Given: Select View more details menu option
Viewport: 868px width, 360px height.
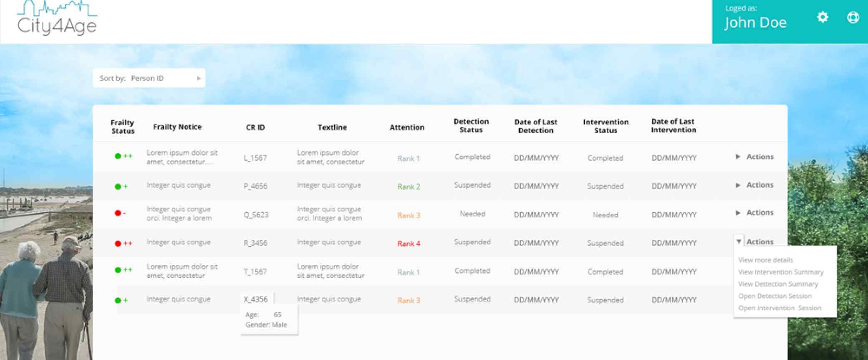Looking at the screenshot, I should 765,260.
